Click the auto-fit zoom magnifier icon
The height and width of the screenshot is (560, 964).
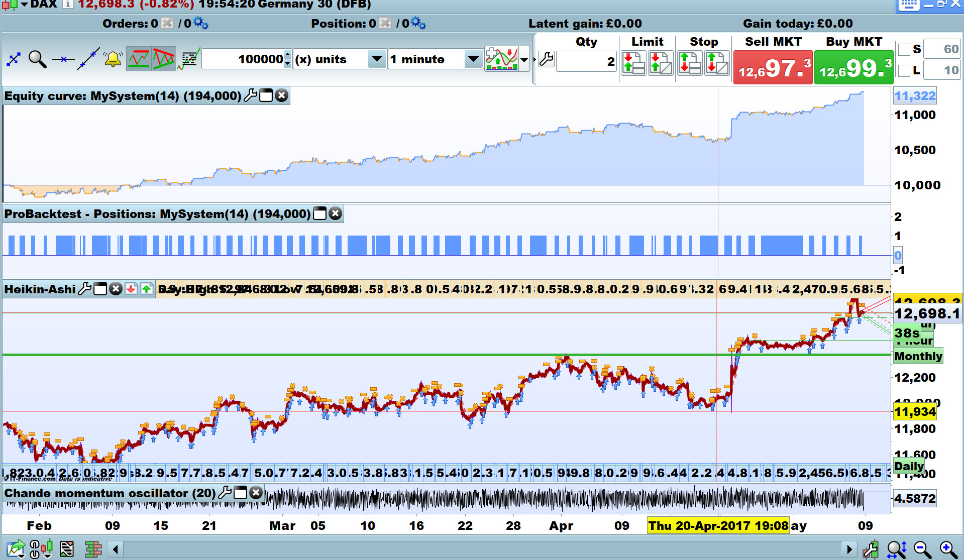[x=897, y=549]
